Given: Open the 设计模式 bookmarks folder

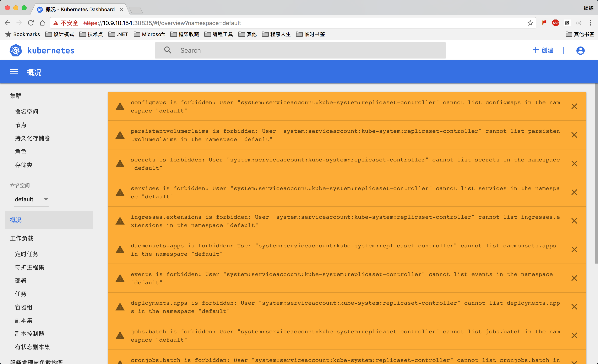Looking at the screenshot, I should click(x=60, y=34).
